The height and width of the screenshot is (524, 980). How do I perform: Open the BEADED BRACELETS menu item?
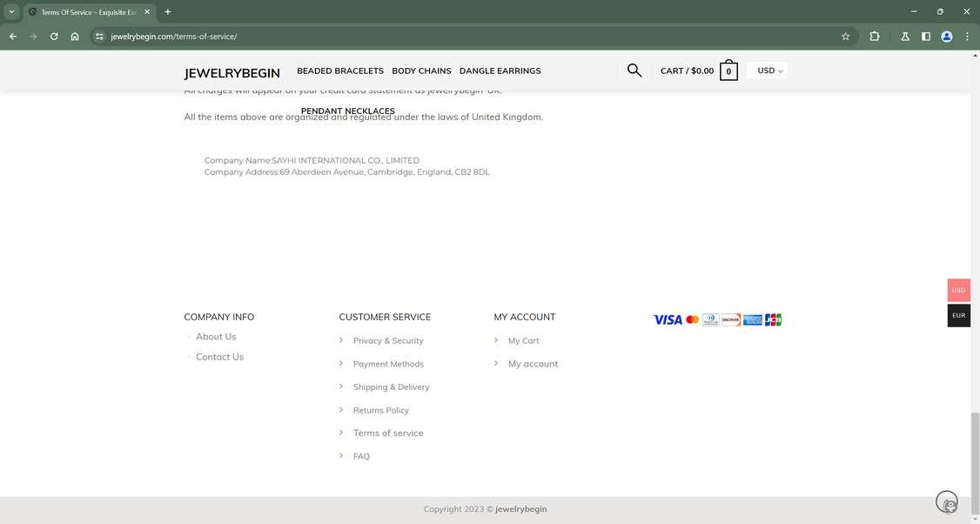click(339, 71)
